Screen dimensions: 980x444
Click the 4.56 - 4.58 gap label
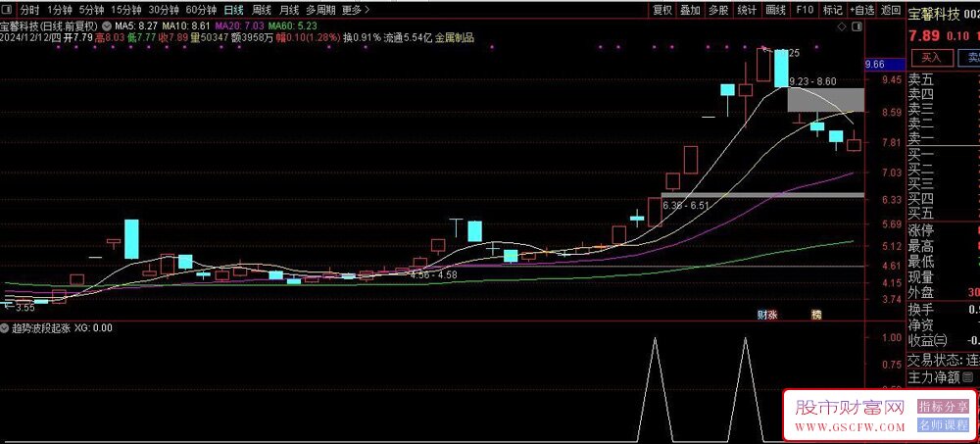coord(433,273)
